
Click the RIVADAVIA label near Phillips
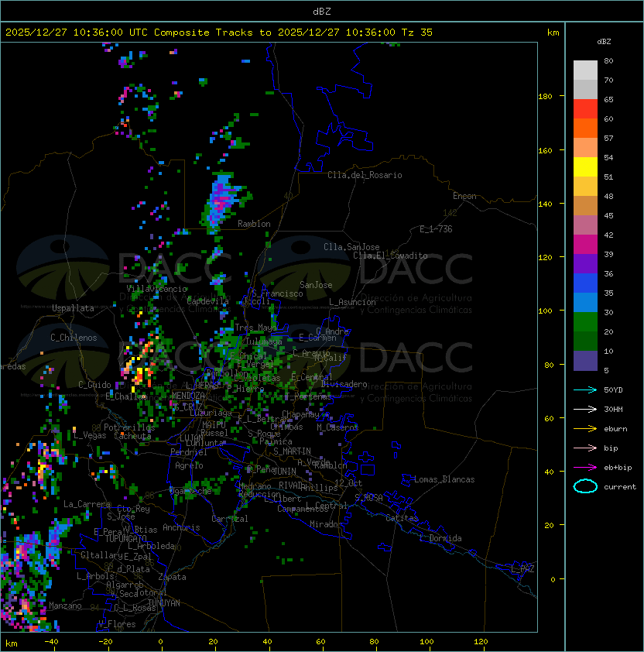(x=293, y=486)
